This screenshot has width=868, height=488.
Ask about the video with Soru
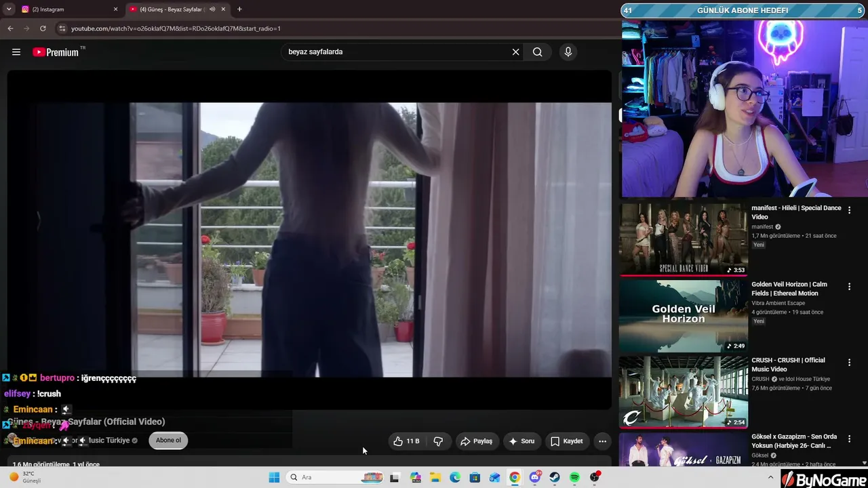[x=521, y=441]
